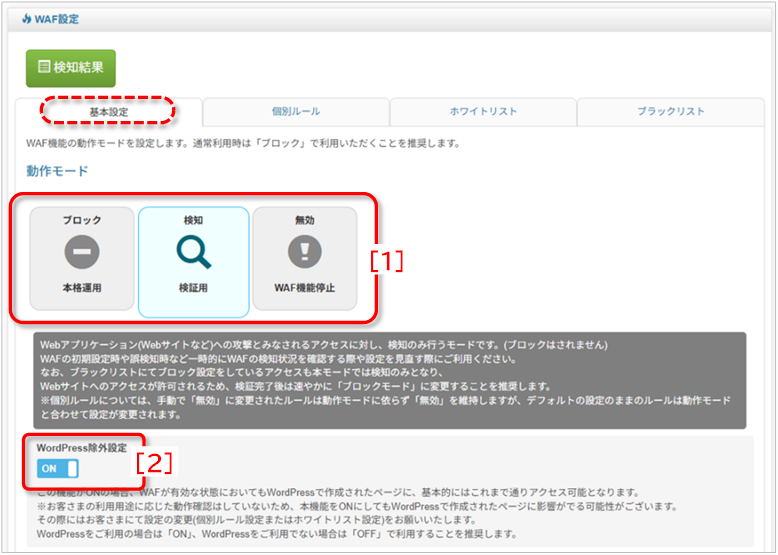
Task: Click the WAF機能停止 label
Action: [305, 288]
